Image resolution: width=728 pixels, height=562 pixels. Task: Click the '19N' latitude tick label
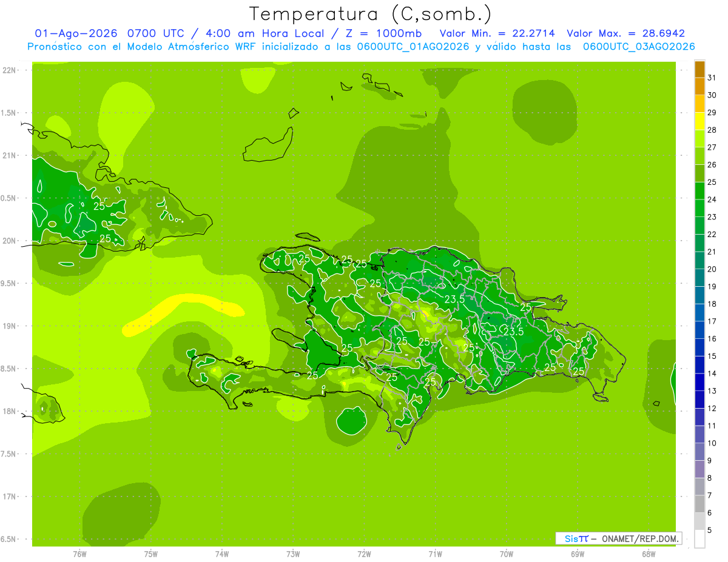(x=10, y=326)
